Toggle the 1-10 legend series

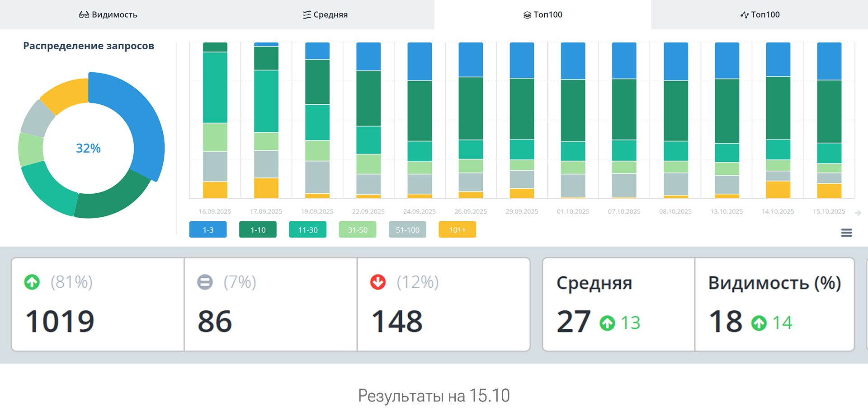click(x=258, y=230)
